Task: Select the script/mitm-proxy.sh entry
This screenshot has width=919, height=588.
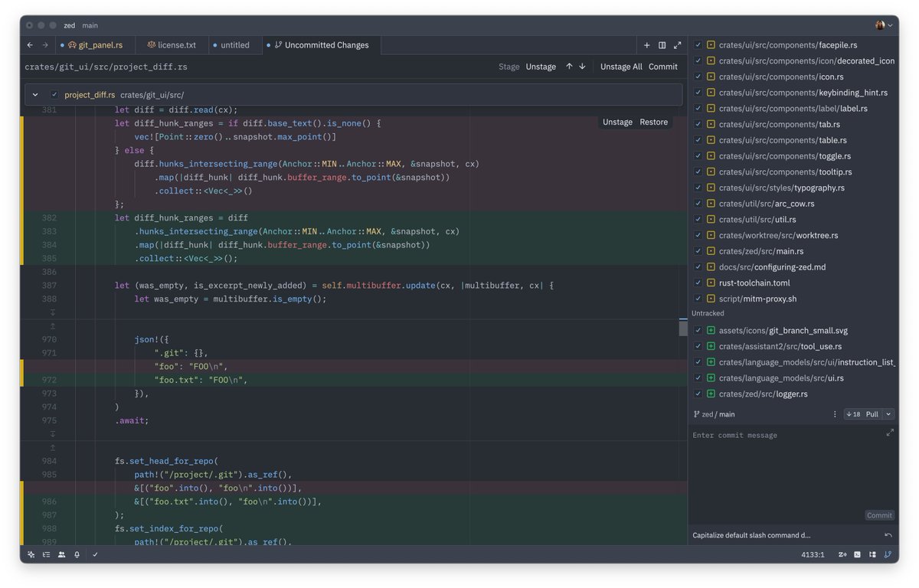Action: pyautogui.click(x=793, y=299)
